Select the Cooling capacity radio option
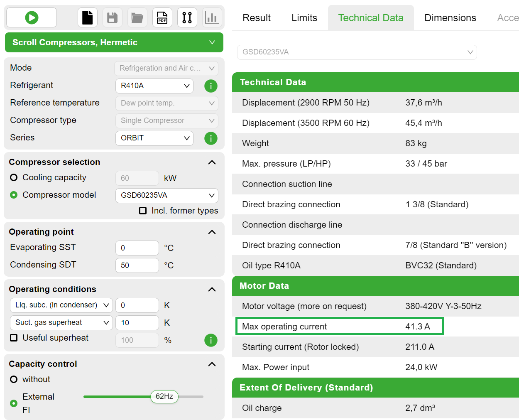The width and height of the screenshot is (519, 420). pyautogui.click(x=14, y=178)
